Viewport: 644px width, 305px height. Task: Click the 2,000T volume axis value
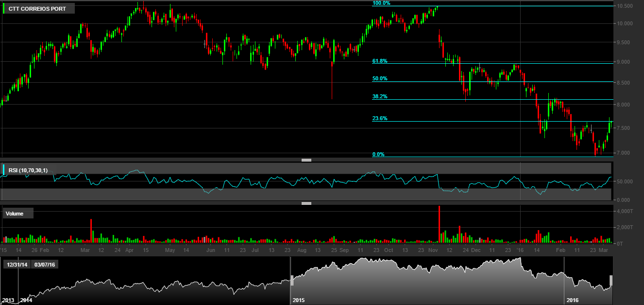[624, 228]
